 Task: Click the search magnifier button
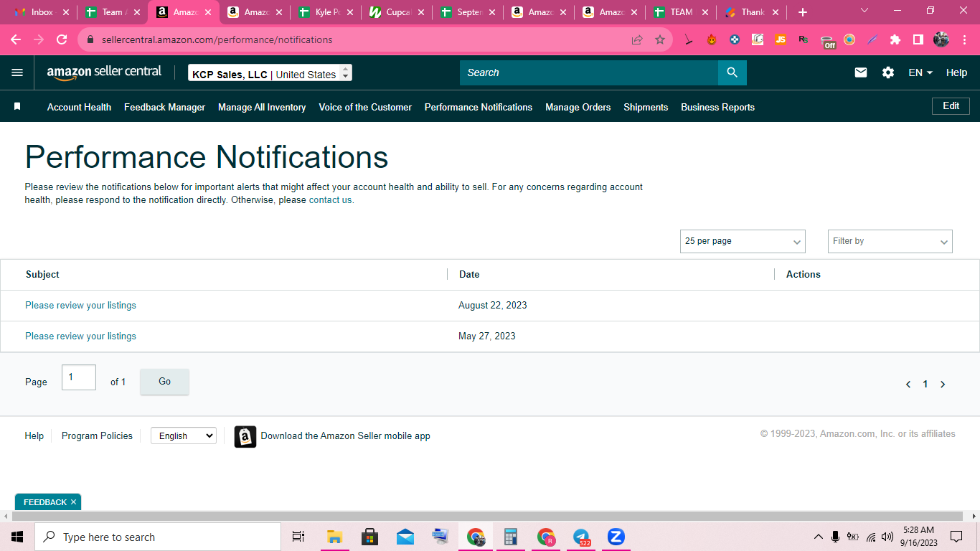732,72
